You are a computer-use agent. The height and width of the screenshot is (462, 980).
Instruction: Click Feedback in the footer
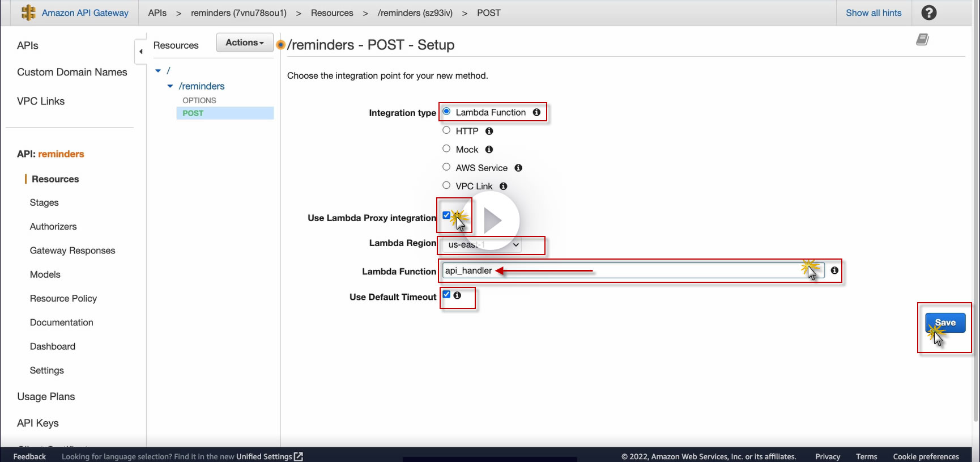click(x=29, y=456)
